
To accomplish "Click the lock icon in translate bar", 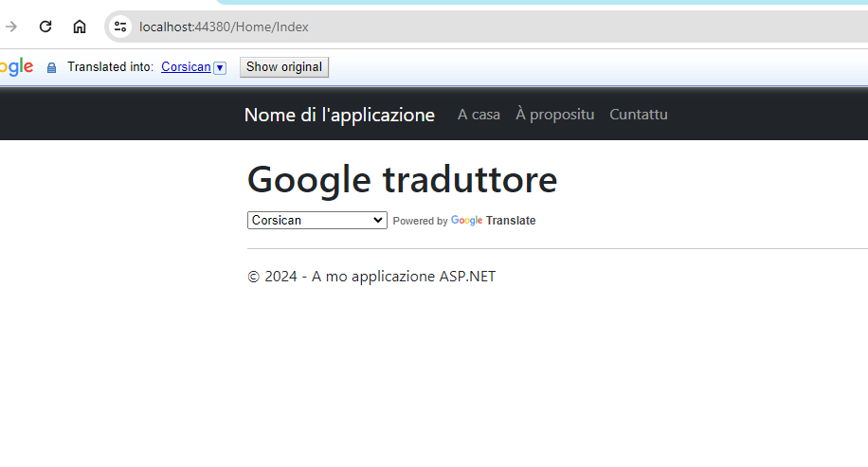I will click(51, 67).
